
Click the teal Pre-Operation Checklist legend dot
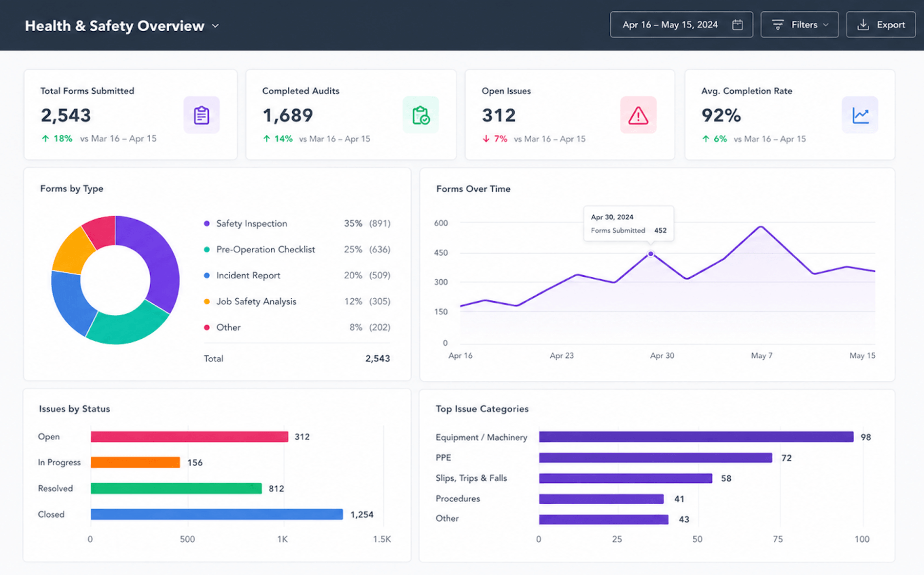click(207, 249)
